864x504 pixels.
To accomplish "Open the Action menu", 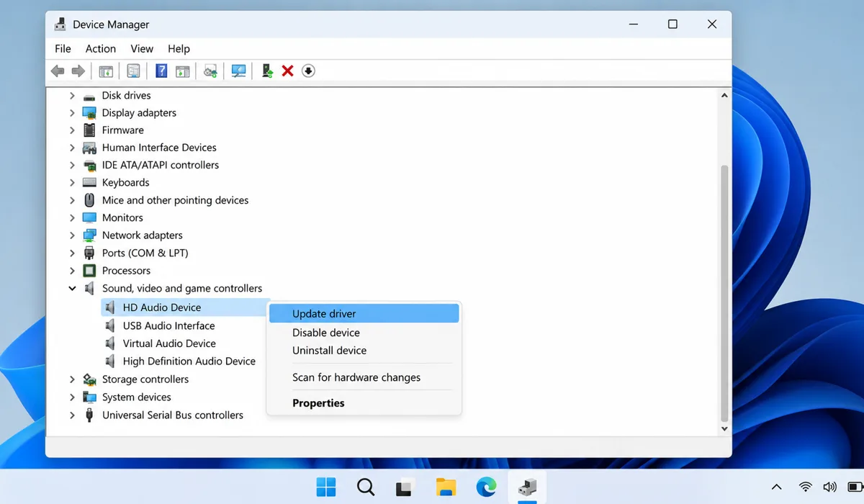I will click(x=101, y=49).
